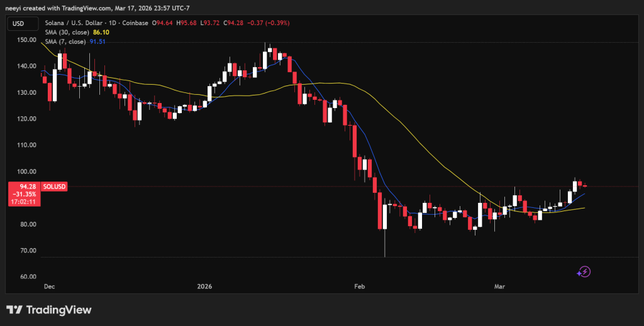The image size is (644, 326).
Task: Click the red SOLUSD price label
Action: (53, 187)
